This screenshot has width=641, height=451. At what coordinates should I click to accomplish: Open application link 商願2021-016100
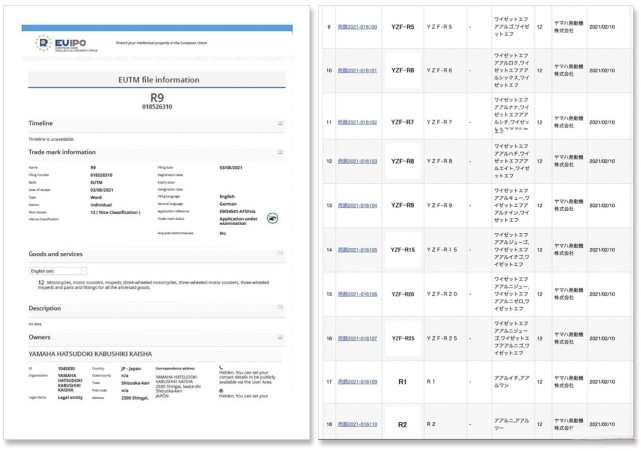357,27
